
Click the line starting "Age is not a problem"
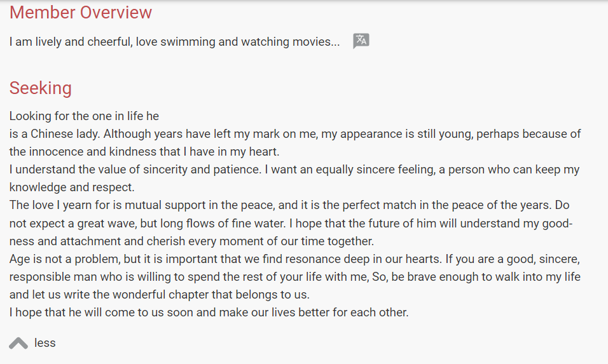294,259
